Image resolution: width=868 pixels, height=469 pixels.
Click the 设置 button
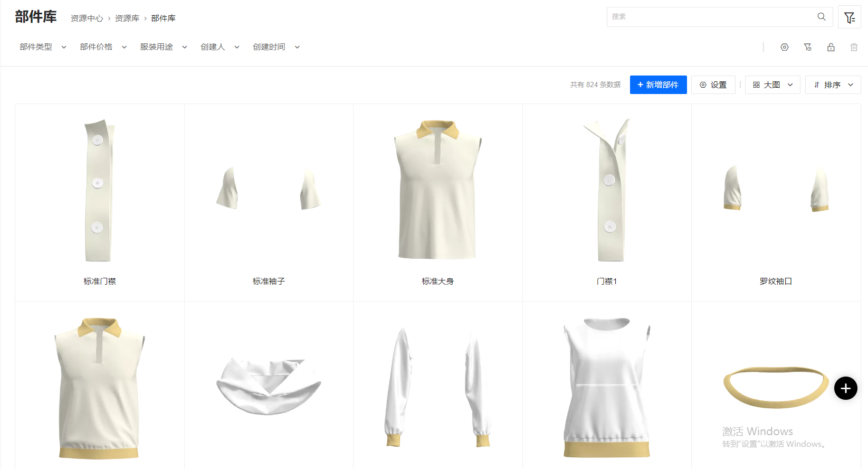tap(713, 85)
